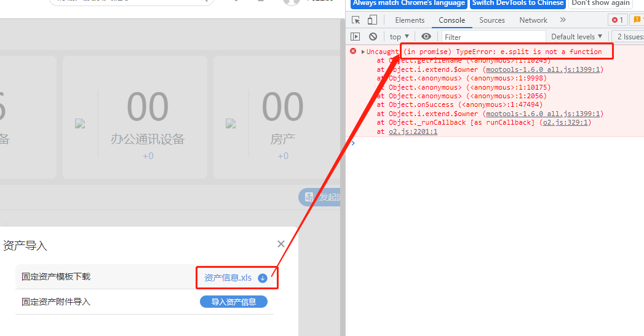Open the o2.js:2201:1 source link
This screenshot has width=644, height=336.
click(x=413, y=131)
